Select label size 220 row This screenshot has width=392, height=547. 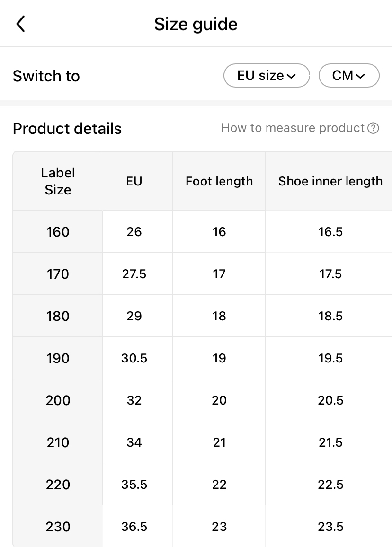(58, 485)
